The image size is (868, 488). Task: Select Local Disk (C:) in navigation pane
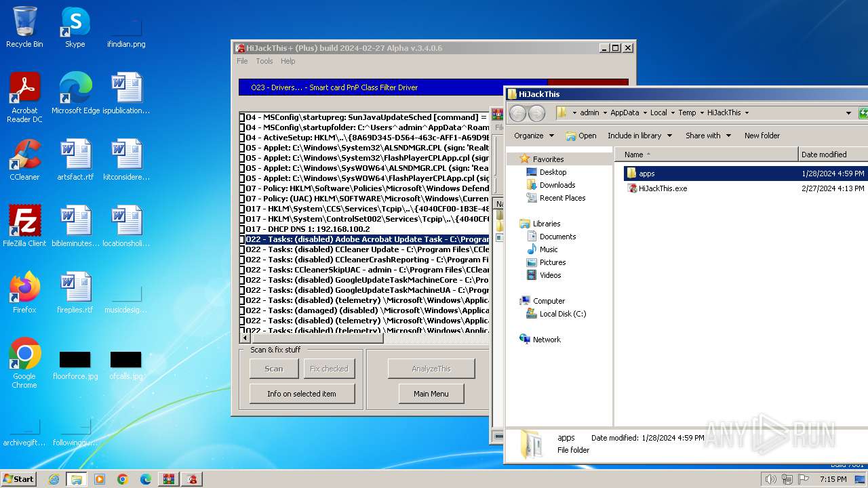pos(563,314)
